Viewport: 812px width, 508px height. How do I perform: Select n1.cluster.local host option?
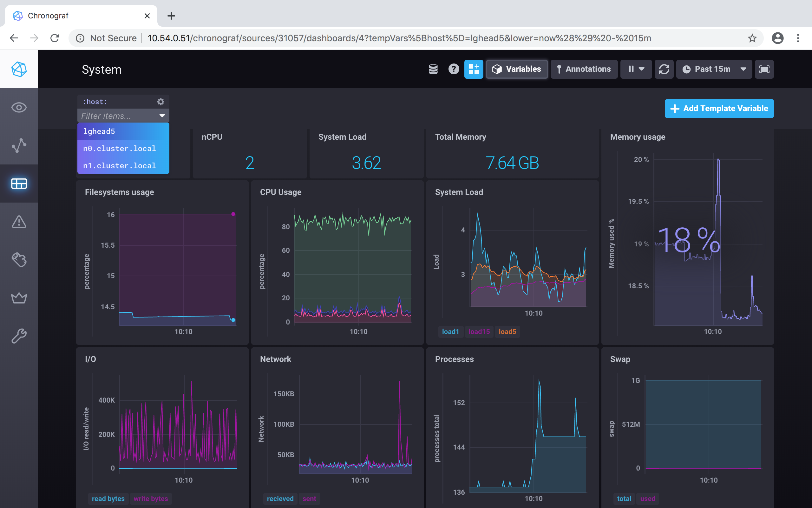[x=123, y=166]
